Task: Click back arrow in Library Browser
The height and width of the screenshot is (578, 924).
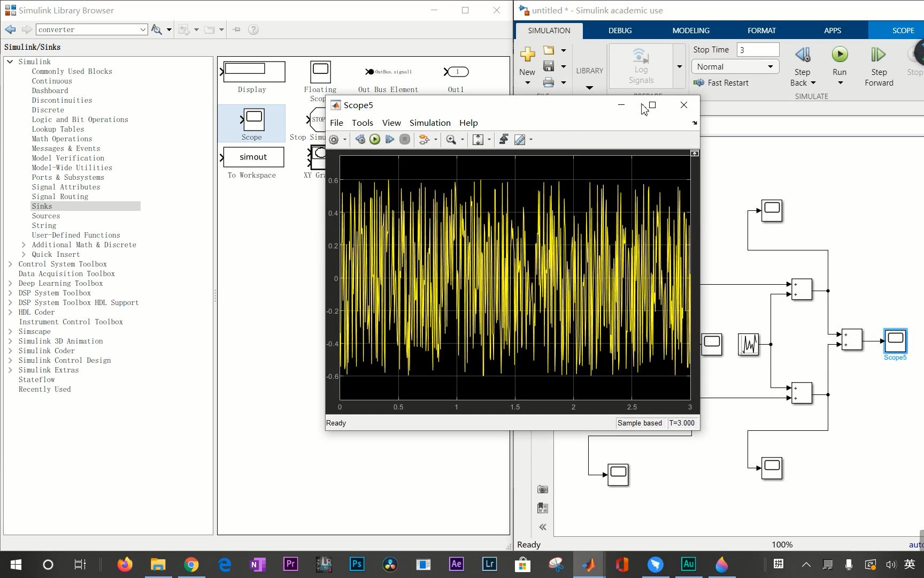Action: 10,29
